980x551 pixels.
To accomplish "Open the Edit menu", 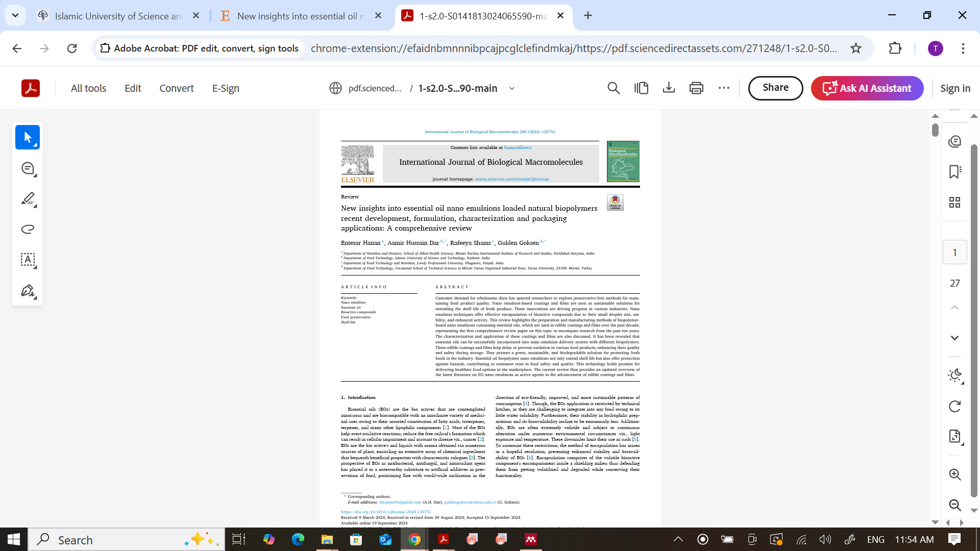I will pos(133,88).
